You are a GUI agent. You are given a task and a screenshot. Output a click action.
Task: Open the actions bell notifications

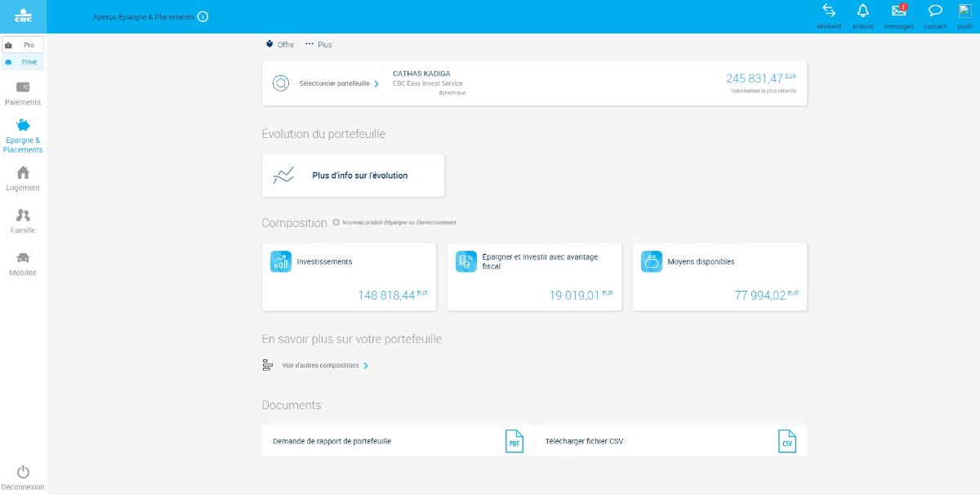862,11
